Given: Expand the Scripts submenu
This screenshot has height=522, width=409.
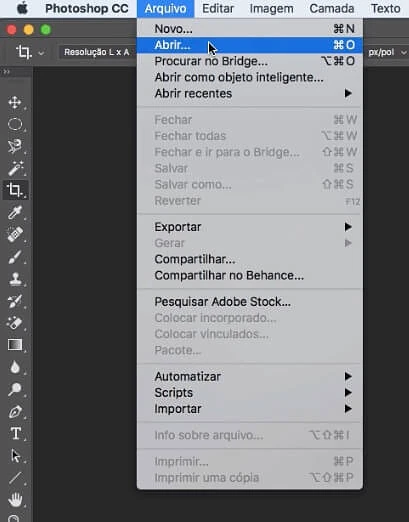Looking at the screenshot, I should tap(250, 393).
